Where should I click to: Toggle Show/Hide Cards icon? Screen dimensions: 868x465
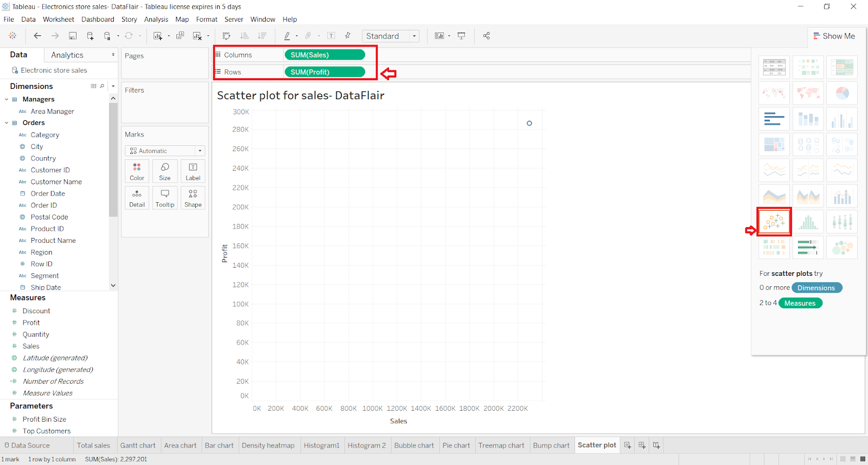point(439,36)
